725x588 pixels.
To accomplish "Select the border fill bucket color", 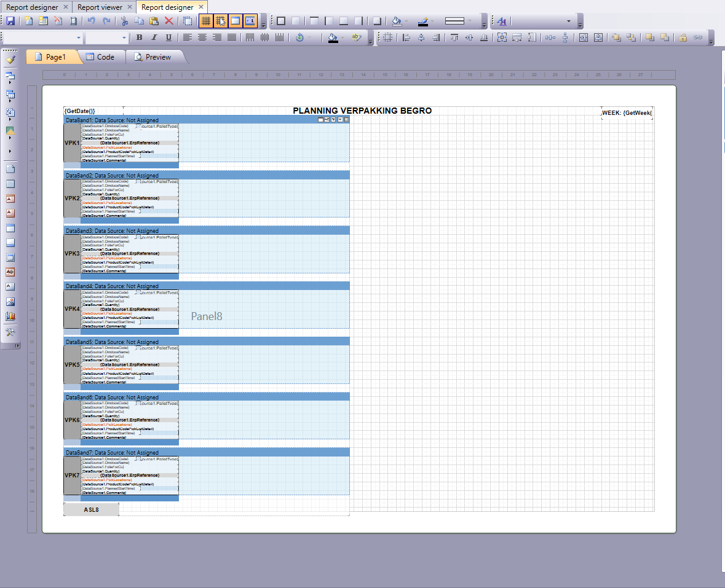I will [x=396, y=21].
